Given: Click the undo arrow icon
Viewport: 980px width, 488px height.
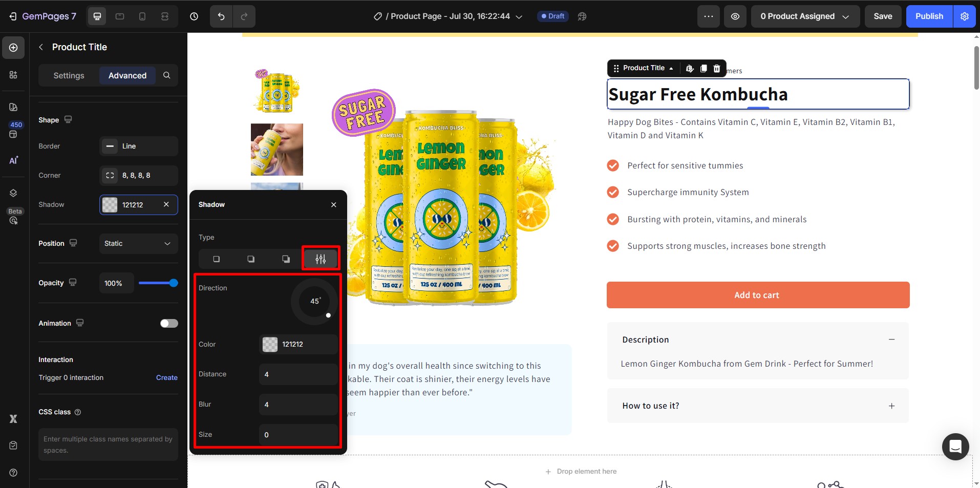Looking at the screenshot, I should click(221, 16).
